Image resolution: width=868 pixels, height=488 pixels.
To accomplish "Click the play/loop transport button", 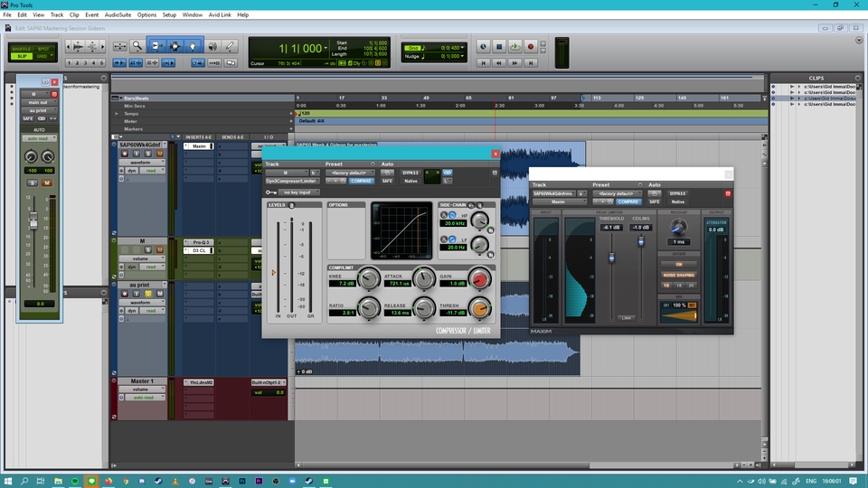I will [514, 47].
